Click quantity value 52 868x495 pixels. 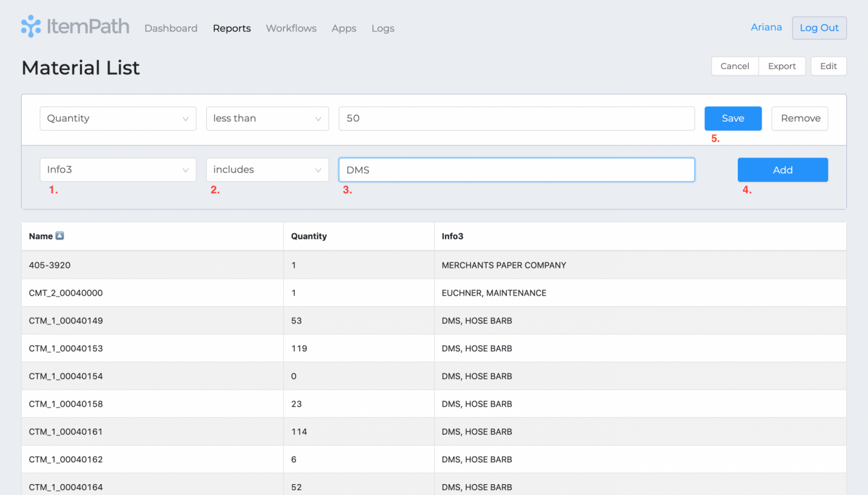click(296, 487)
